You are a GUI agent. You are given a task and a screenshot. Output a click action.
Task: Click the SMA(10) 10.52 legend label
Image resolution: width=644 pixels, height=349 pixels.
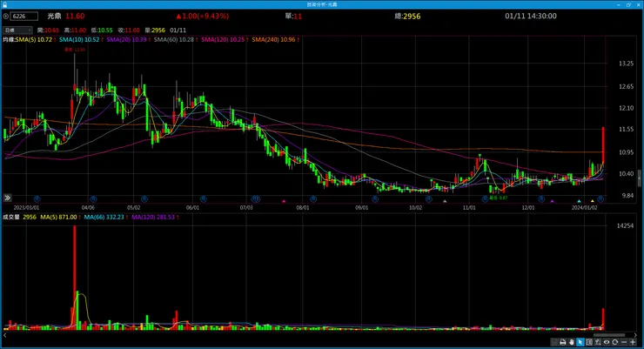click(x=79, y=40)
